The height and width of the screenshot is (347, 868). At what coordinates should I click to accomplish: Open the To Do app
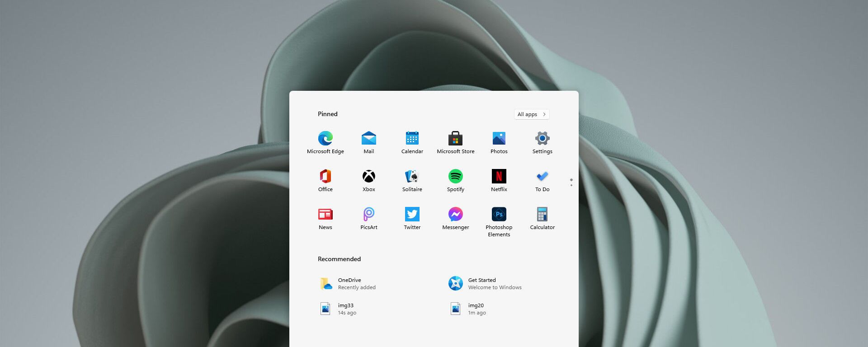click(542, 180)
